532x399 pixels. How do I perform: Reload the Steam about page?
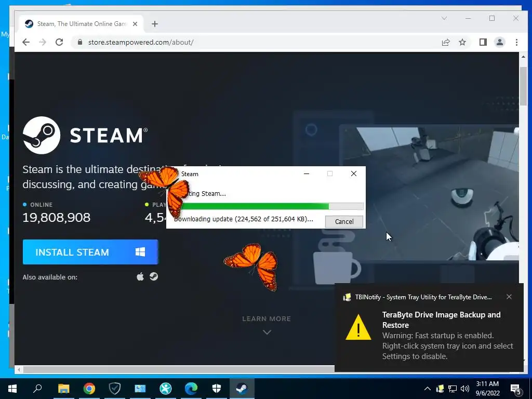[59, 42]
